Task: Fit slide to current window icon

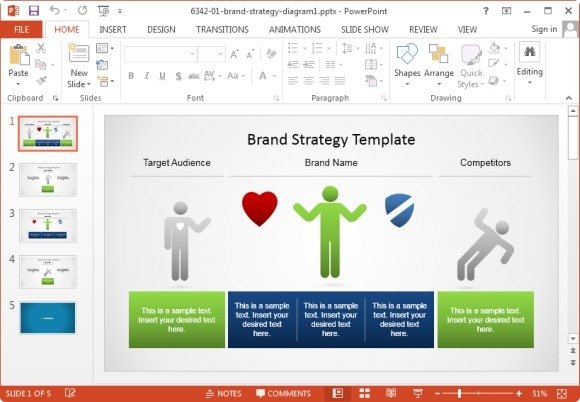Action: [562, 393]
